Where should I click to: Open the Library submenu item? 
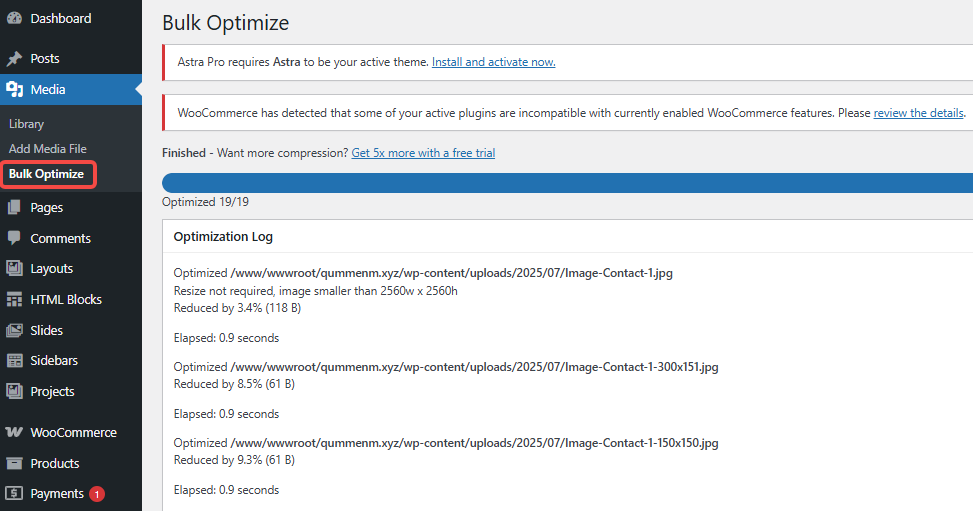[26, 124]
